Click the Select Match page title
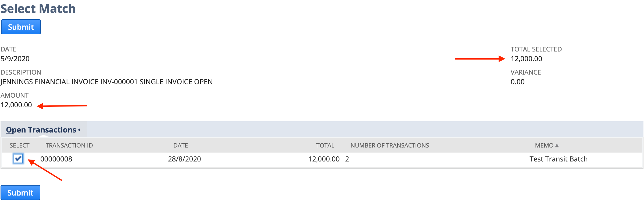 [38, 8]
